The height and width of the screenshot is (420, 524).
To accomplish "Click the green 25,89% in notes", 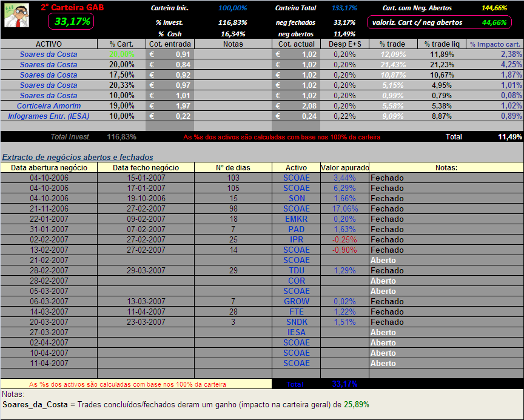I will coord(356,405).
